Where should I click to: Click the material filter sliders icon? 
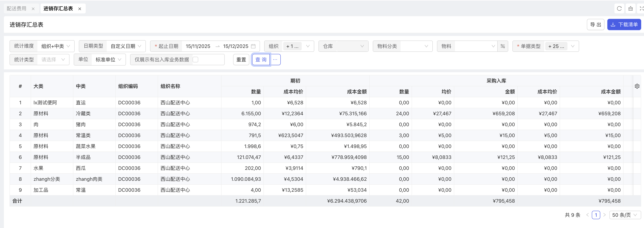pyautogui.click(x=503, y=46)
